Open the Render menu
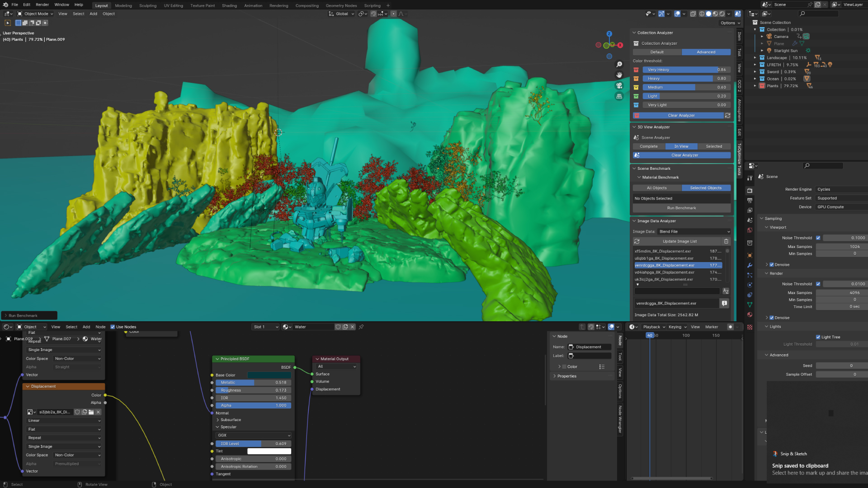Viewport: 868px width, 488px height. [42, 5]
